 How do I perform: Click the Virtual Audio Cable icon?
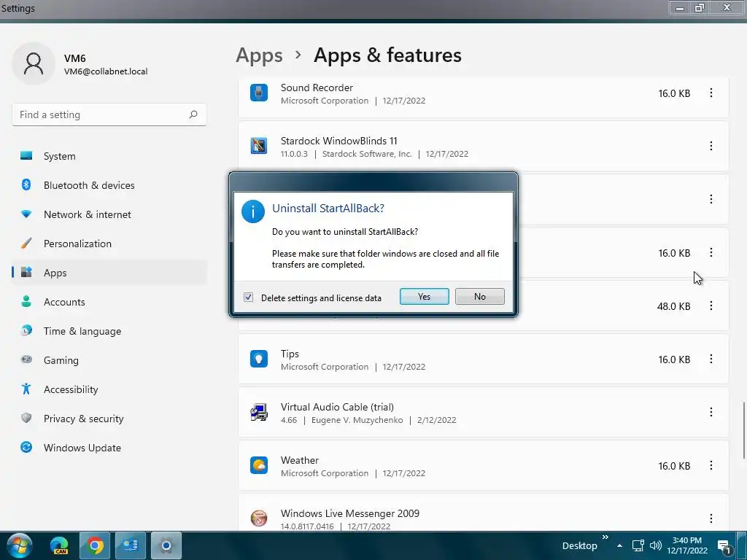[x=259, y=413]
